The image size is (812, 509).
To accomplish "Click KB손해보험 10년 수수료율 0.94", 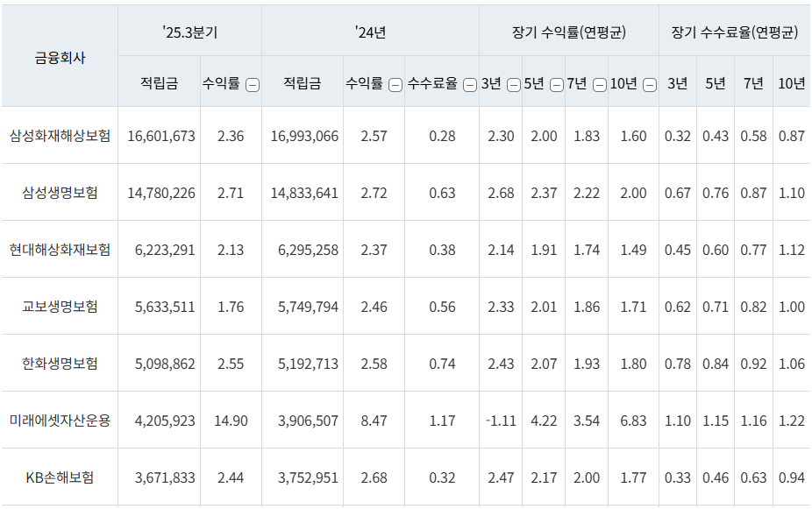I will pos(792,477).
